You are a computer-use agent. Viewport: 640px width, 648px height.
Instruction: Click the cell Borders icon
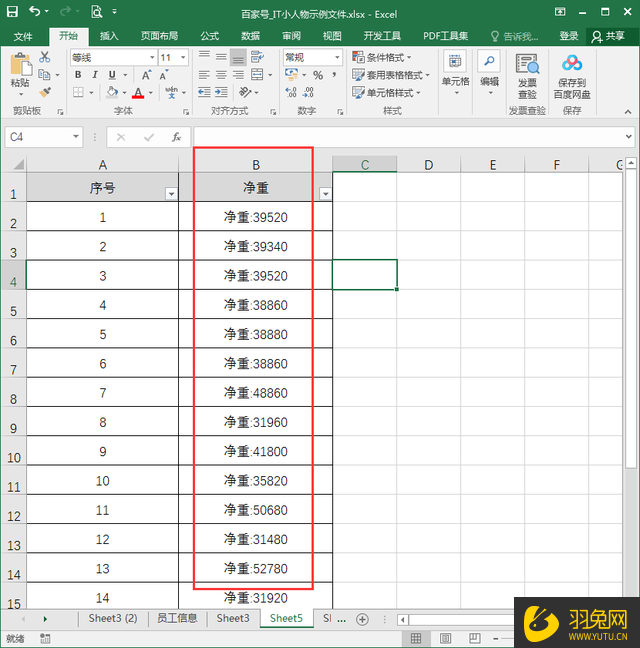78,92
